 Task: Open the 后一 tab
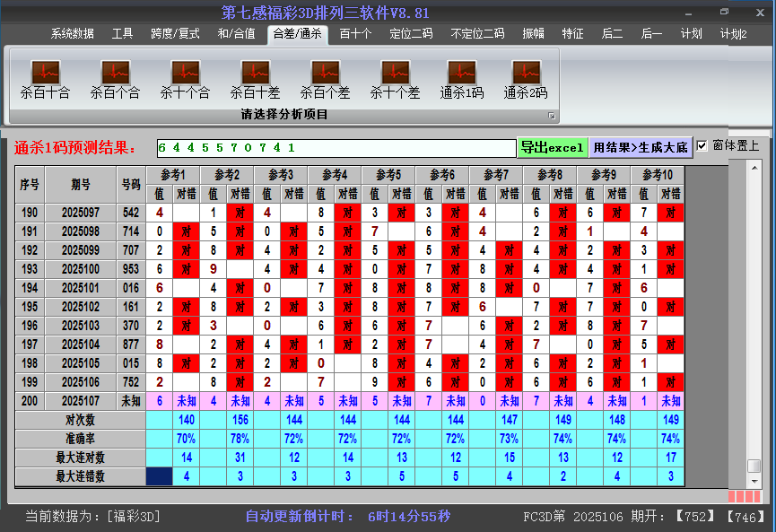pos(651,34)
